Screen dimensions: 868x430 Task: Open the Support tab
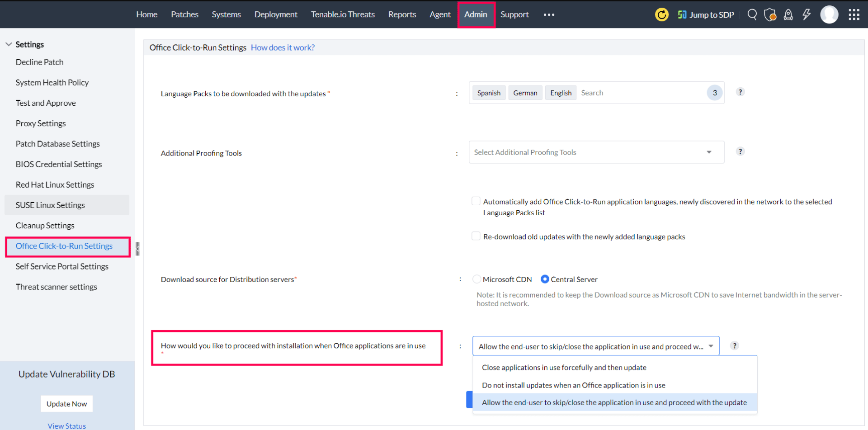[514, 14]
